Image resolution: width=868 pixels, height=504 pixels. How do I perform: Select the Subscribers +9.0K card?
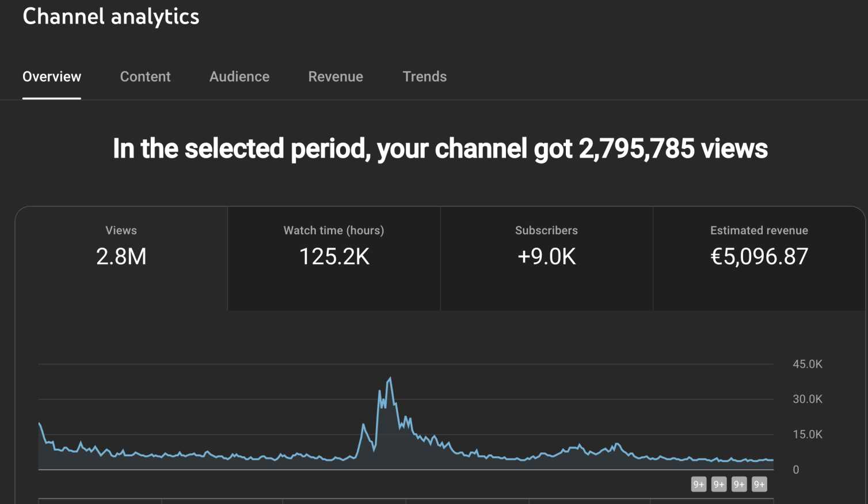coord(547,259)
